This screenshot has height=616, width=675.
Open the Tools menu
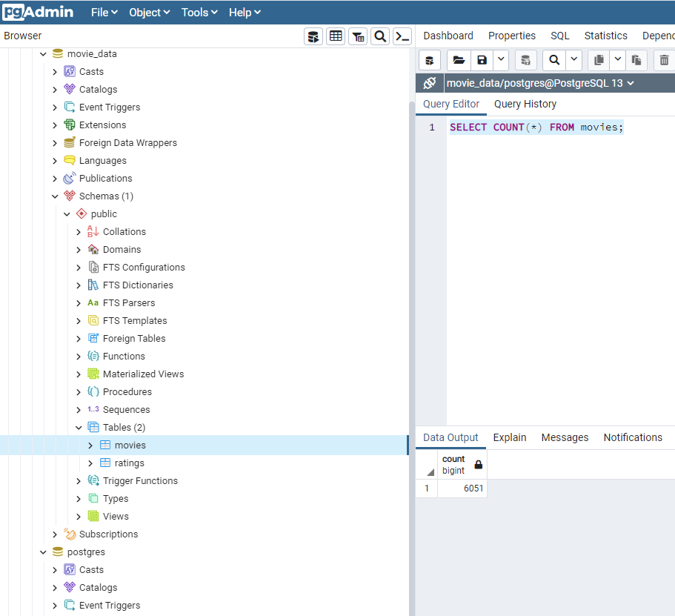pos(199,13)
